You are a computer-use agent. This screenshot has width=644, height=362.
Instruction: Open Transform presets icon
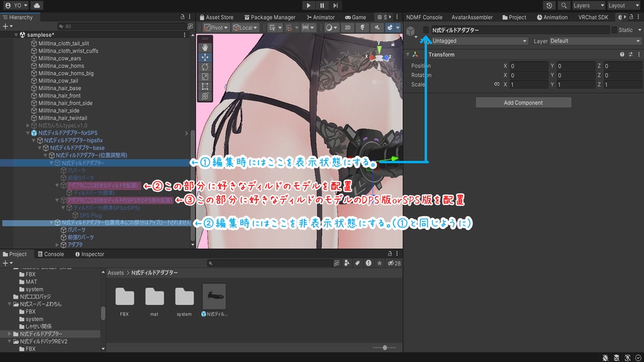[x=630, y=55]
